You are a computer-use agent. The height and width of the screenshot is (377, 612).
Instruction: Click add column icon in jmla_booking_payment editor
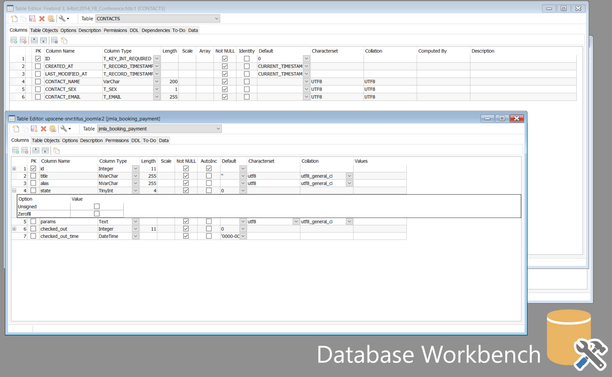click(16, 151)
